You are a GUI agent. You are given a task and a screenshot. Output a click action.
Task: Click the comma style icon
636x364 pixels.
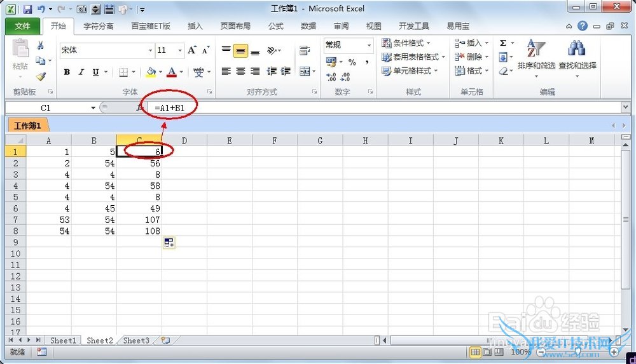(x=367, y=62)
